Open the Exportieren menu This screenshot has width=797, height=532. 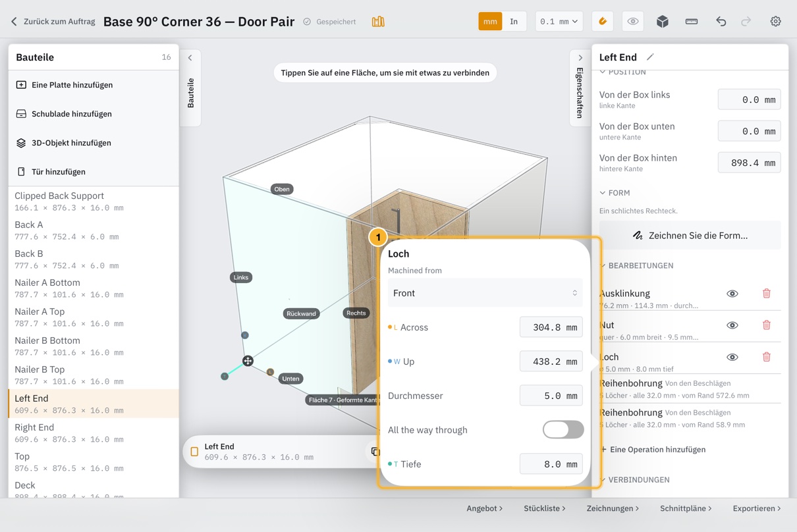tap(757, 508)
